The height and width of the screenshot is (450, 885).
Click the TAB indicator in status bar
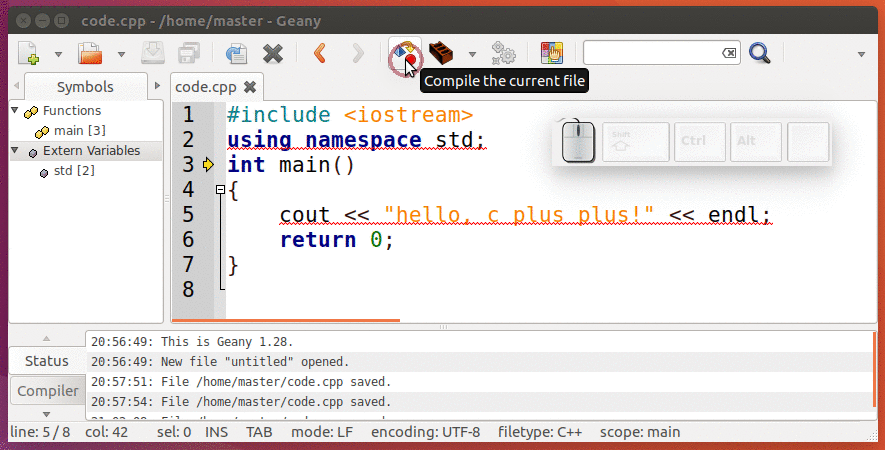pos(259,432)
